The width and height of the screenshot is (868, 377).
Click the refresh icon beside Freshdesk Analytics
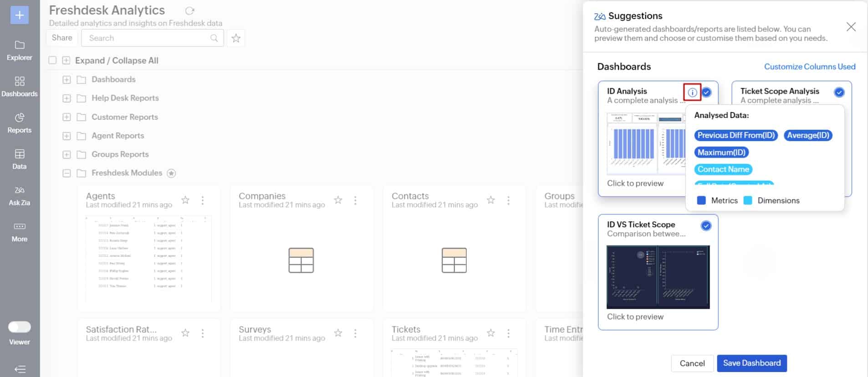190,10
